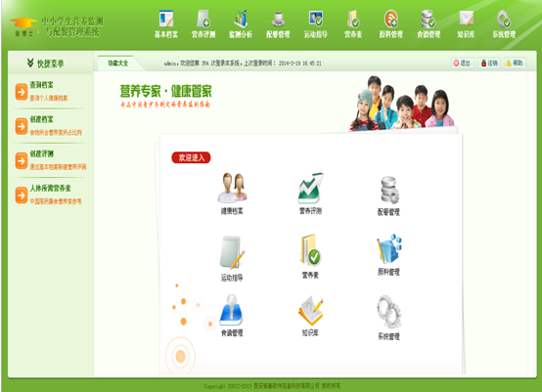Click the 退出 button
The image size is (542, 392).
click(x=462, y=63)
